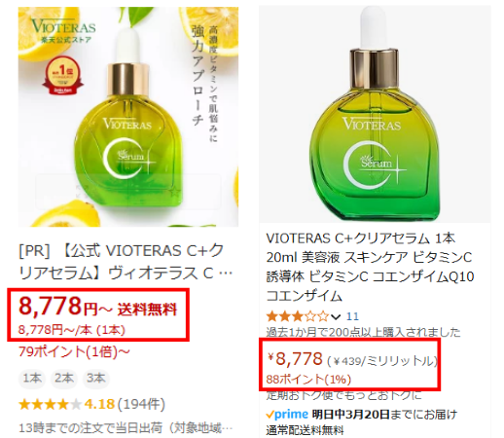Click the 8,778円 送料無料 price
The width and height of the screenshot is (504, 438).
tap(97, 307)
